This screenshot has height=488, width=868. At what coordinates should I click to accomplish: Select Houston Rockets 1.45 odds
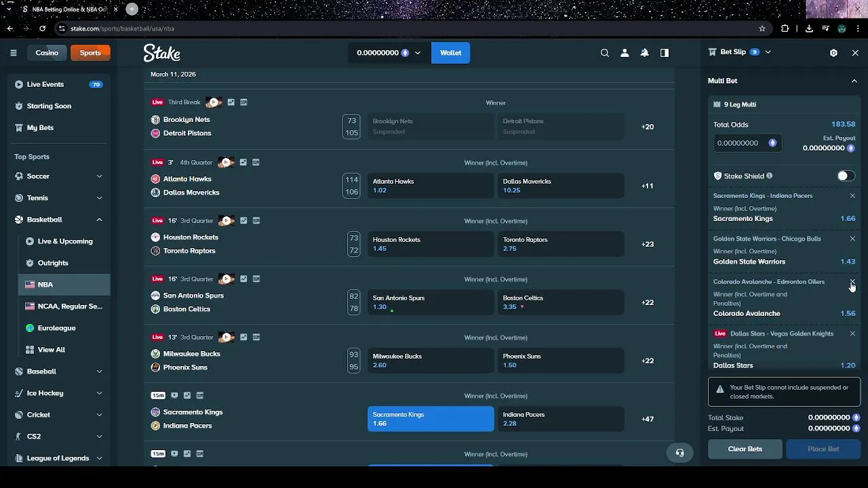pyautogui.click(x=430, y=244)
